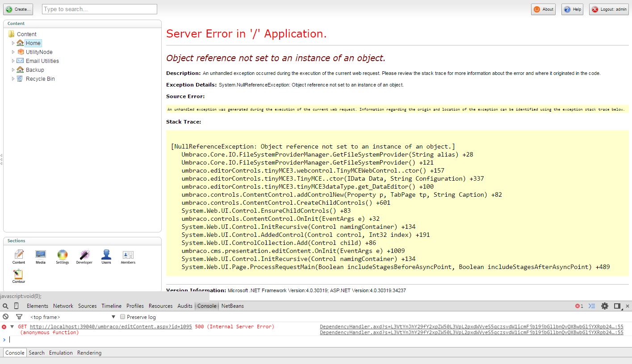This screenshot has height=364, width=632.
Task: Select the Home tree item
Action: pyautogui.click(x=33, y=43)
